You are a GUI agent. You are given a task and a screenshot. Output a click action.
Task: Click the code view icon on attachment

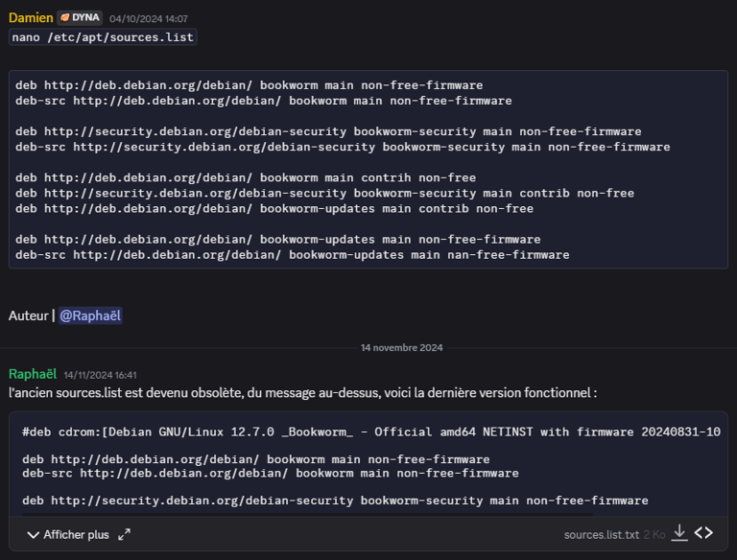[703, 533]
